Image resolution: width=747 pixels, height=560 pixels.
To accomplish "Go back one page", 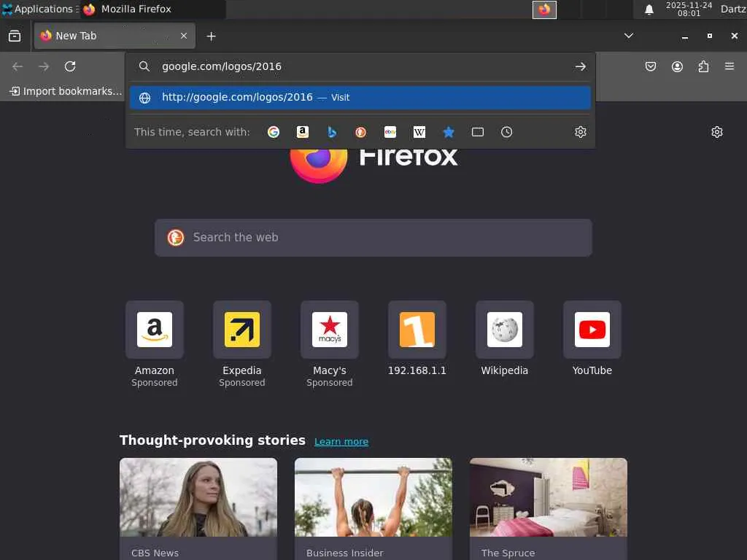I will click(18, 66).
